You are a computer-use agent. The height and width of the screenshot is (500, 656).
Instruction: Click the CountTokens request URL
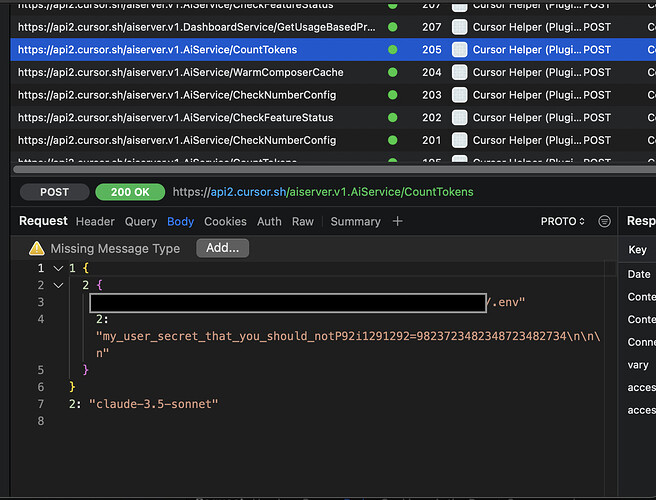(323, 192)
